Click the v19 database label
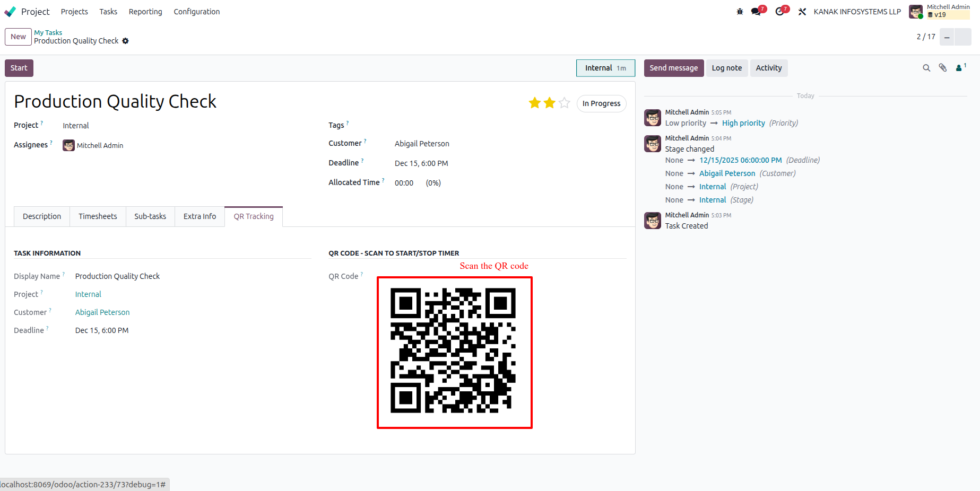The width and height of the screenshot is (980, 491). pos(940,15)
